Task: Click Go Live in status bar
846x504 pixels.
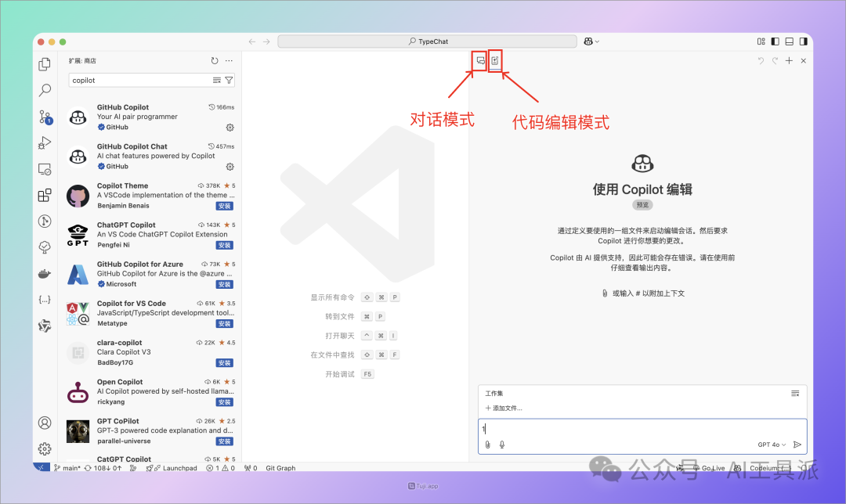Action: tap(708, 468)
